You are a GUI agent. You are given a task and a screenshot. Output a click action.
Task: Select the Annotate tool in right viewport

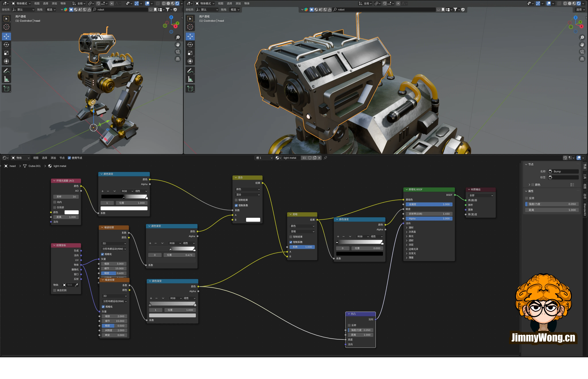pyautogui.click(x=190, y=71)
